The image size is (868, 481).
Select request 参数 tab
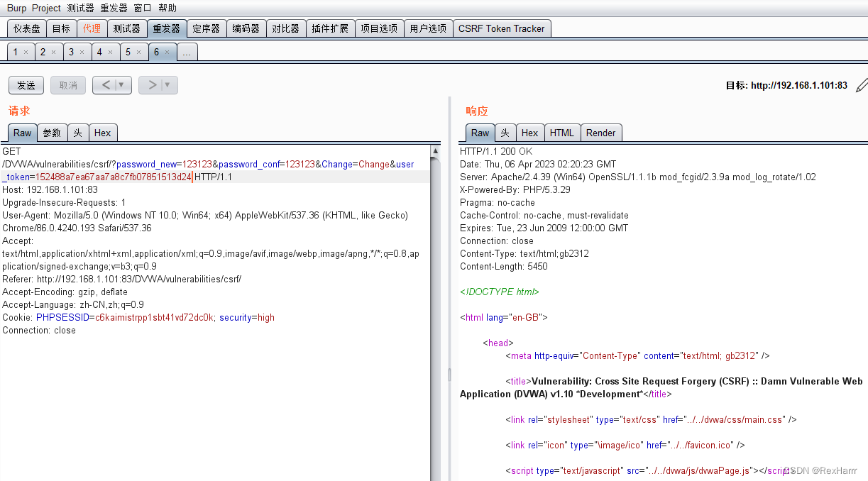point(52,133)
